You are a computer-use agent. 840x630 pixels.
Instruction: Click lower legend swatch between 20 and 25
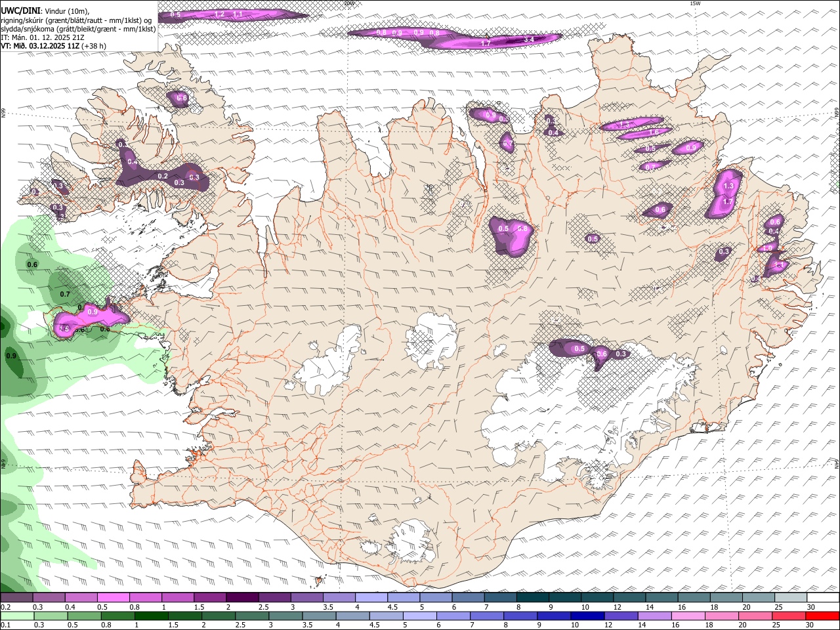coord(755,616)
